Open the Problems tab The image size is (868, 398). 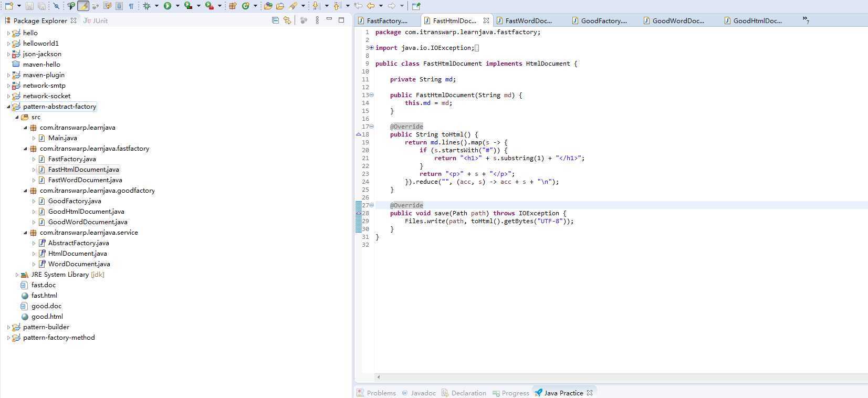click(x=381, y=393)
